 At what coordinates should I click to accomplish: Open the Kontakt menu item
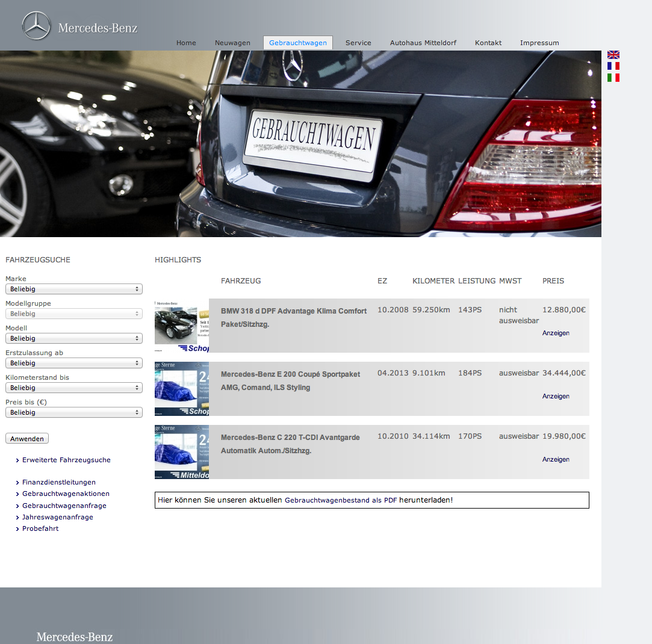point(488,43)
